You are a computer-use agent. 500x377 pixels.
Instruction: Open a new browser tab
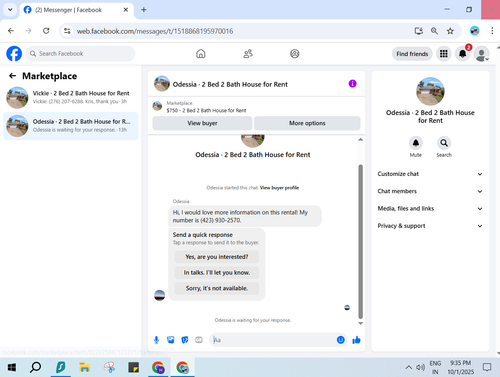click(144, 10)
